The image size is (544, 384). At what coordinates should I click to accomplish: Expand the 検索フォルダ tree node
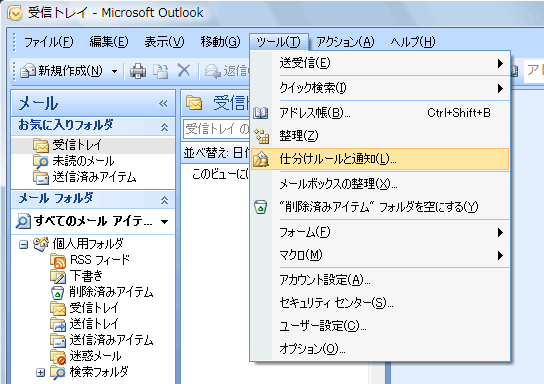click(x=41, y=373)
